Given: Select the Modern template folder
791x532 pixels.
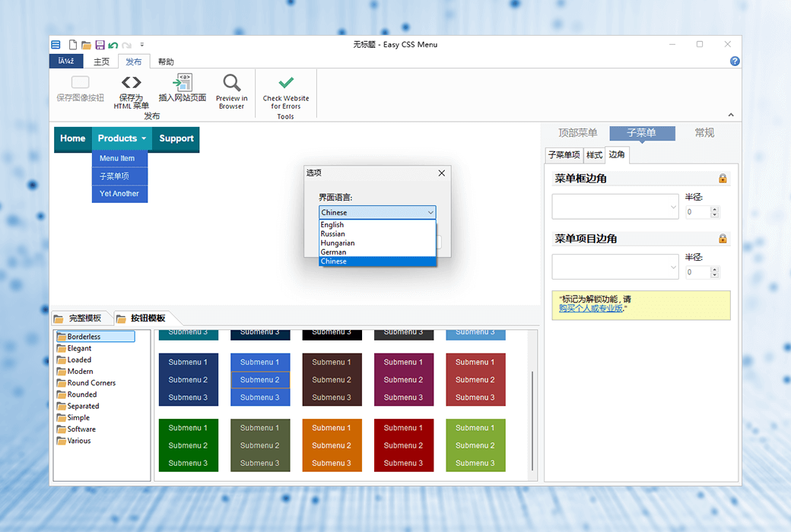Looking at the screenshot, I should 75,372.
